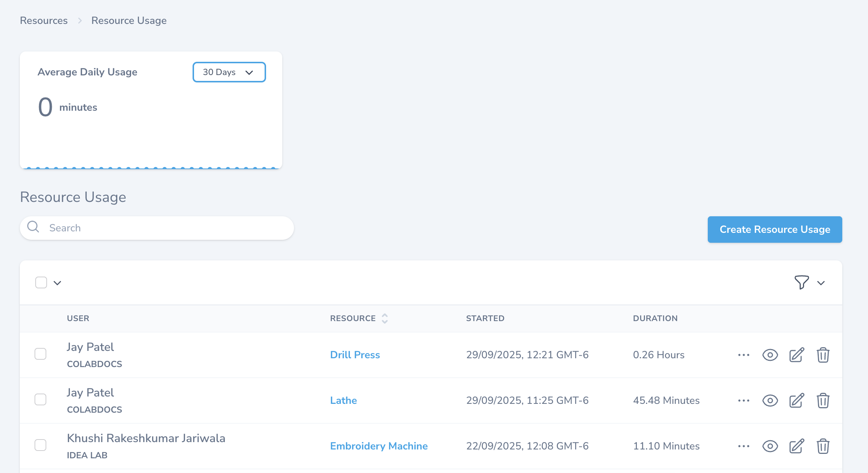Click the filter funnel icon
The image size is (868, 473).
801,282
